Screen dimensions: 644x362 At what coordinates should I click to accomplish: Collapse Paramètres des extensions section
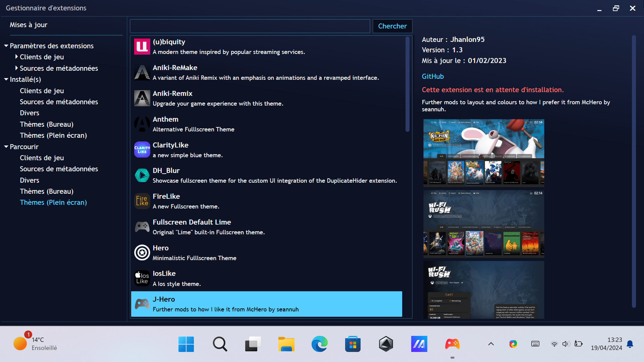6,46
